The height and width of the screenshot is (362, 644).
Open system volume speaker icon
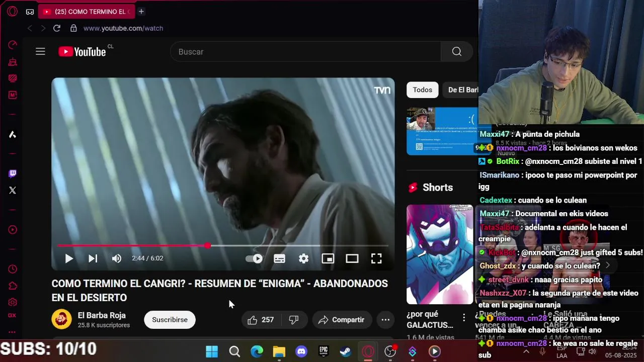click(592, 351)
